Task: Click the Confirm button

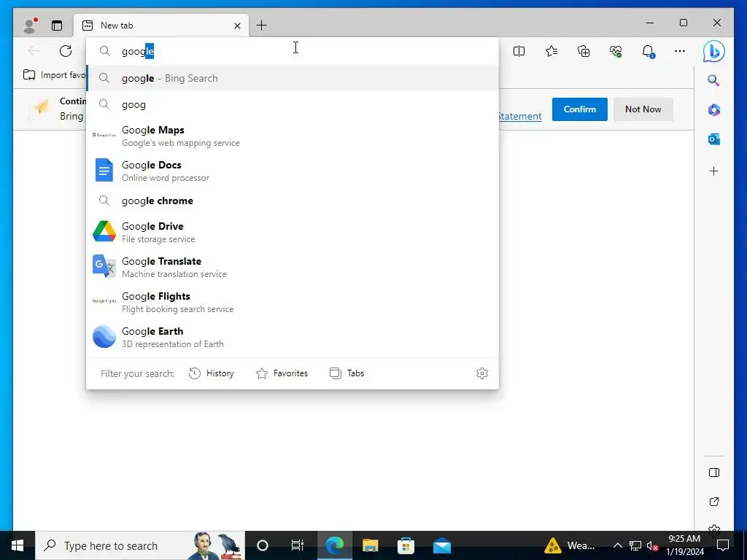Action: click(x=580, y=109)
